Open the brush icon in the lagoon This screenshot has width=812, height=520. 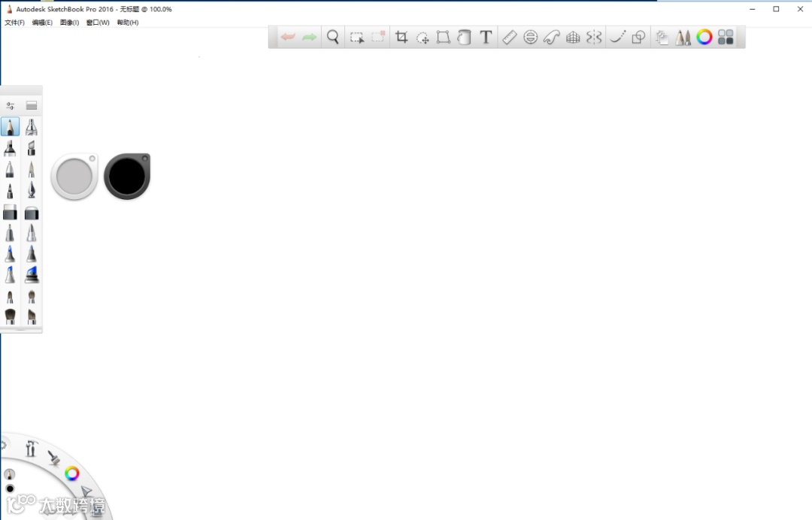(x=54, y=458)
